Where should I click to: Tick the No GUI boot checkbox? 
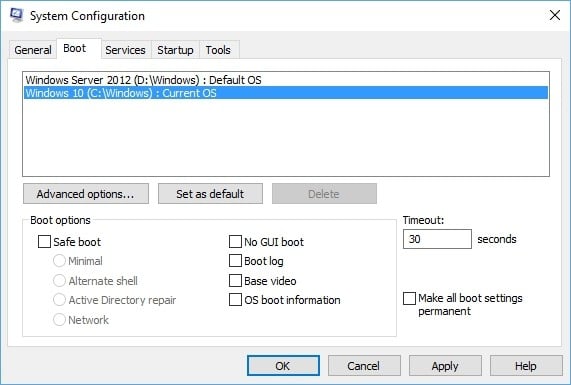pos(235,241)
